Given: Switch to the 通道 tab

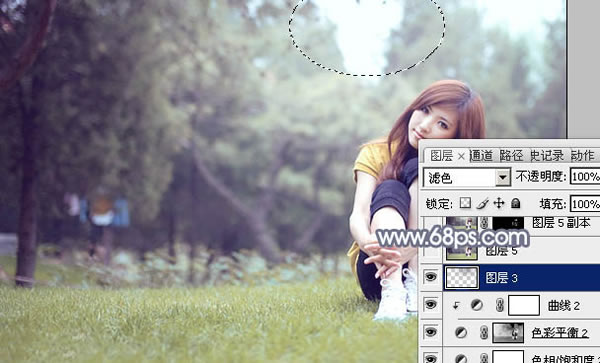Looking at the screenshot, I should coord(481,156).
